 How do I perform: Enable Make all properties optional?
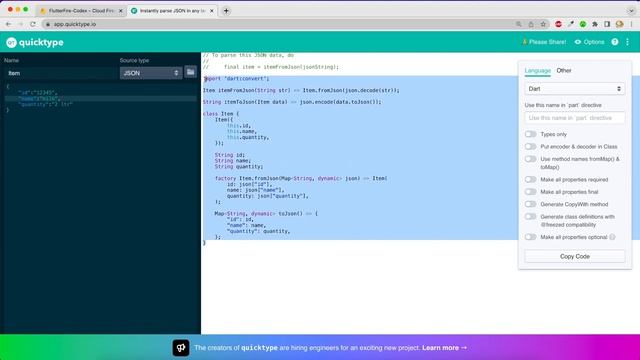(x=530, y=237)
